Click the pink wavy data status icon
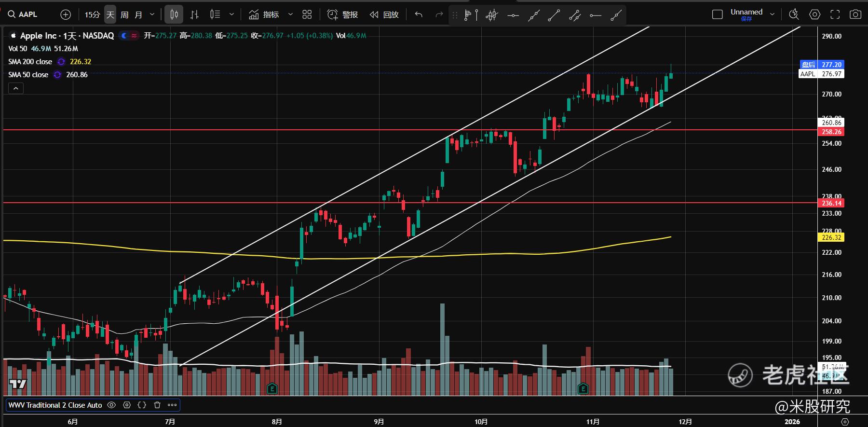Viewport: 868px width, 427px height. [x=134, y=36]
